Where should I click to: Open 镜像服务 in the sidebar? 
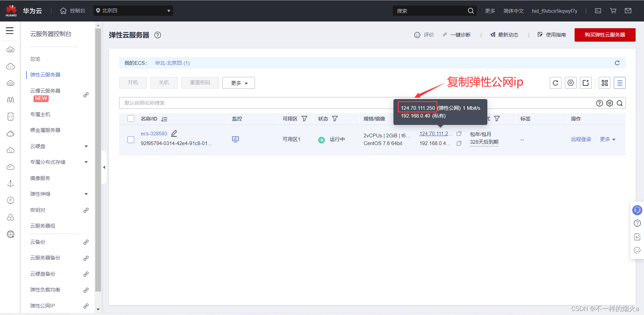[40, 178]
